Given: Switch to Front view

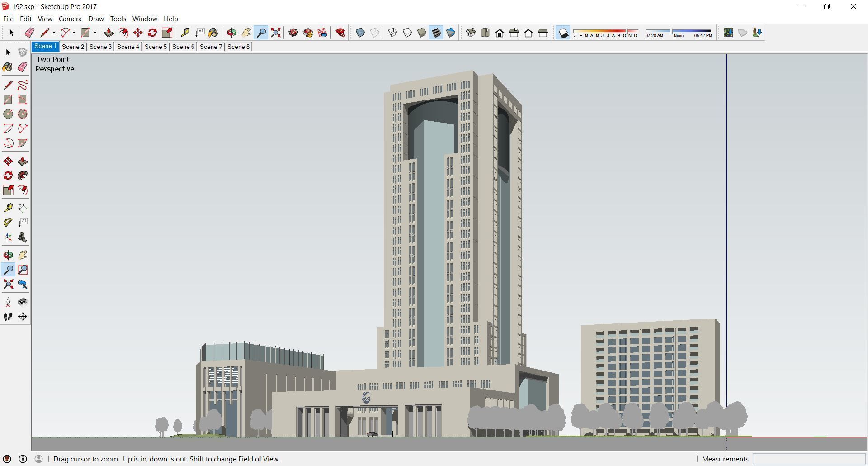Looking at the screenshot, I should [500, 33].
